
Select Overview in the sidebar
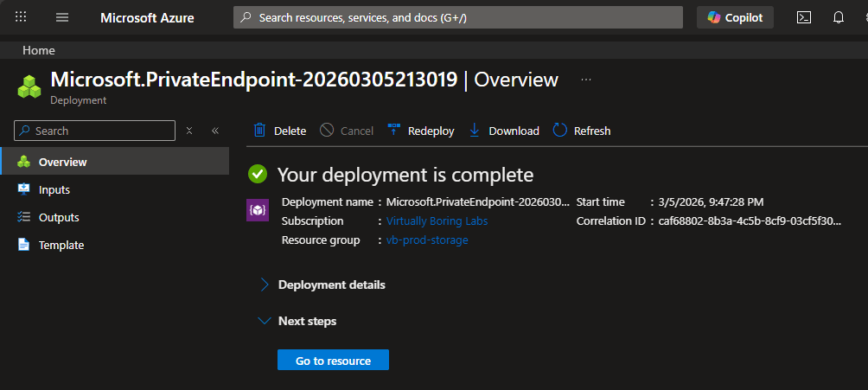[x=115, y=162]
